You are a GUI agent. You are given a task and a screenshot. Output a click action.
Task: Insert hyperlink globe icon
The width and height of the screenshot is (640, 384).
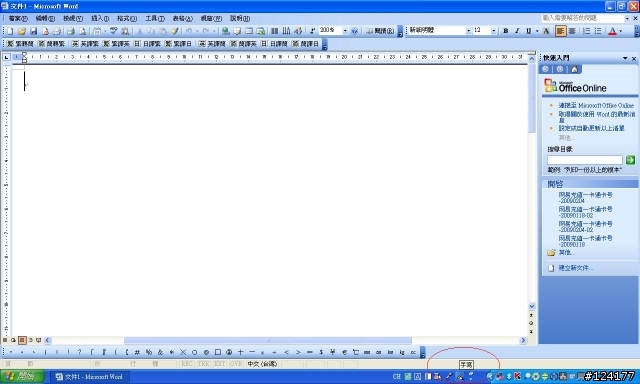coord(225,31)
